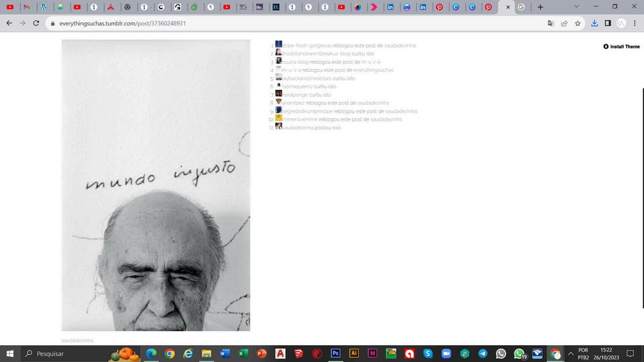The height and width of the screenshot is (362, 644).
Task: Open Illustrator from the taskbar
Action: (x=354, y=353)
